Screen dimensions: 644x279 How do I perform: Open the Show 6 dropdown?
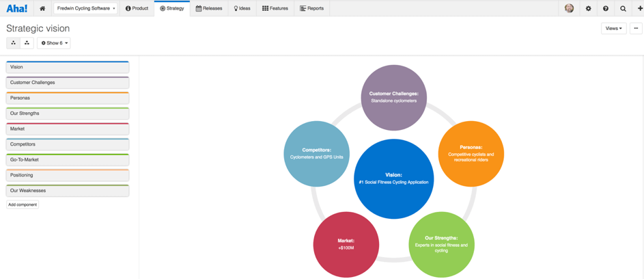54,43
